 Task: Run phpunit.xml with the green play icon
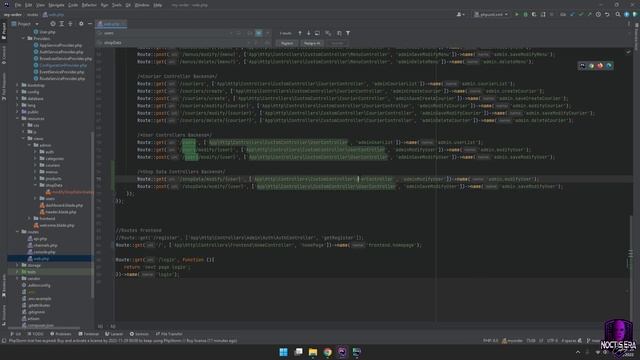pos(517,14)
